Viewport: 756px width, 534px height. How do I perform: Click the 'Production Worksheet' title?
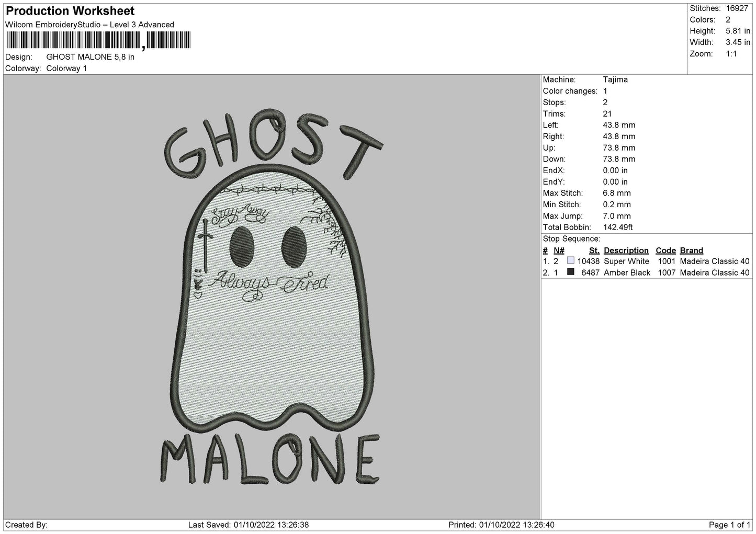[x=70, y=11]
